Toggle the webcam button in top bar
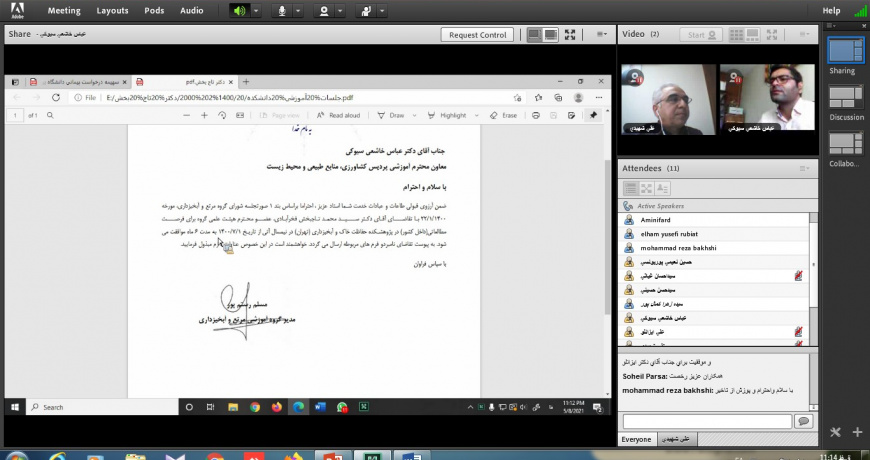870x460 pixels. click(x=324, y=11)
